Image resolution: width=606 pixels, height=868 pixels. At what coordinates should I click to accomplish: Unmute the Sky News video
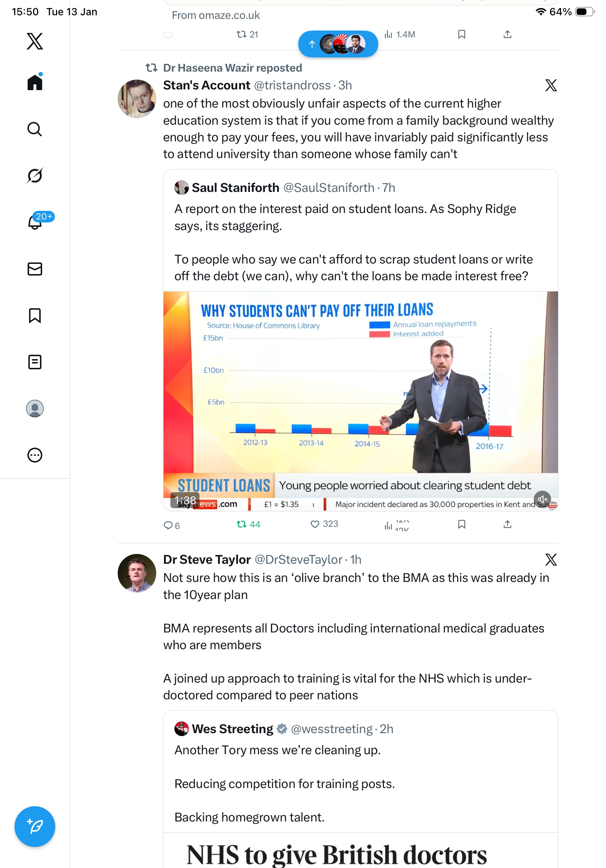[542, 499]
